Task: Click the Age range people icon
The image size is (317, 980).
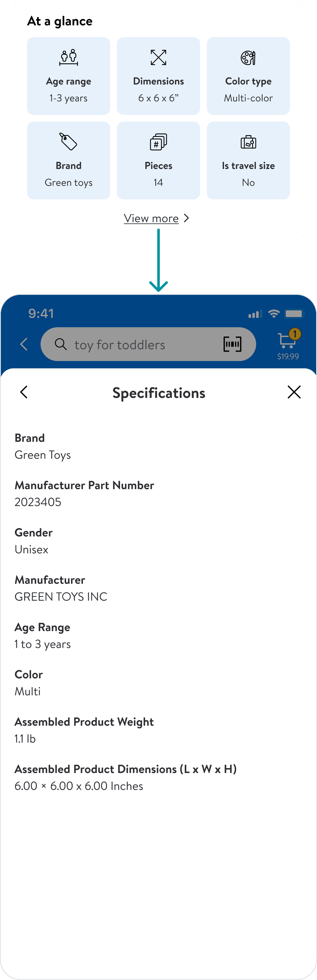Action: 69,57
